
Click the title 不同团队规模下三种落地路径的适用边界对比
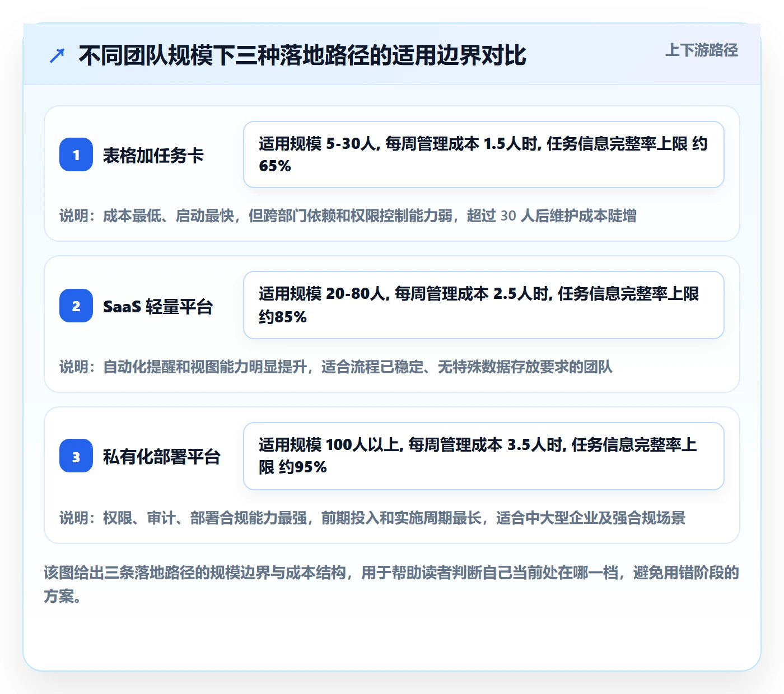tap(302, 55)
